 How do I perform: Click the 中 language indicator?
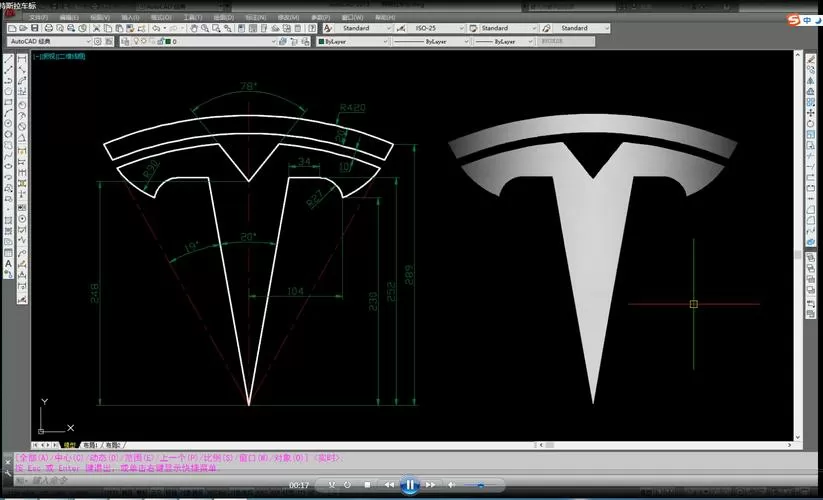[x=807, y=20]
